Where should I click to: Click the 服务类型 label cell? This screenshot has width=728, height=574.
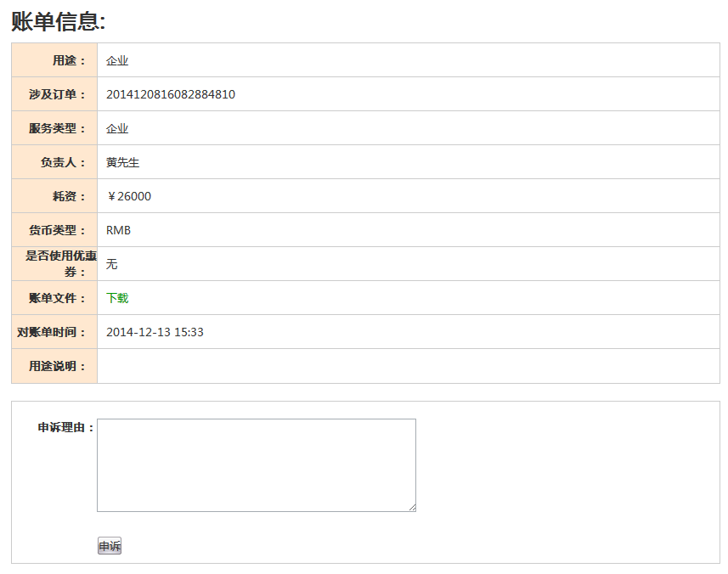click(x=54, y=128)
